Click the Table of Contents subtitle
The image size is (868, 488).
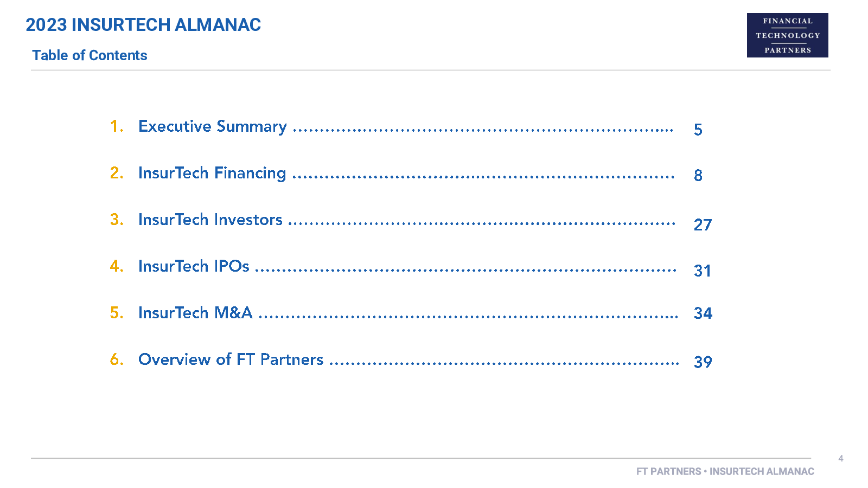[x=90, y=55]
